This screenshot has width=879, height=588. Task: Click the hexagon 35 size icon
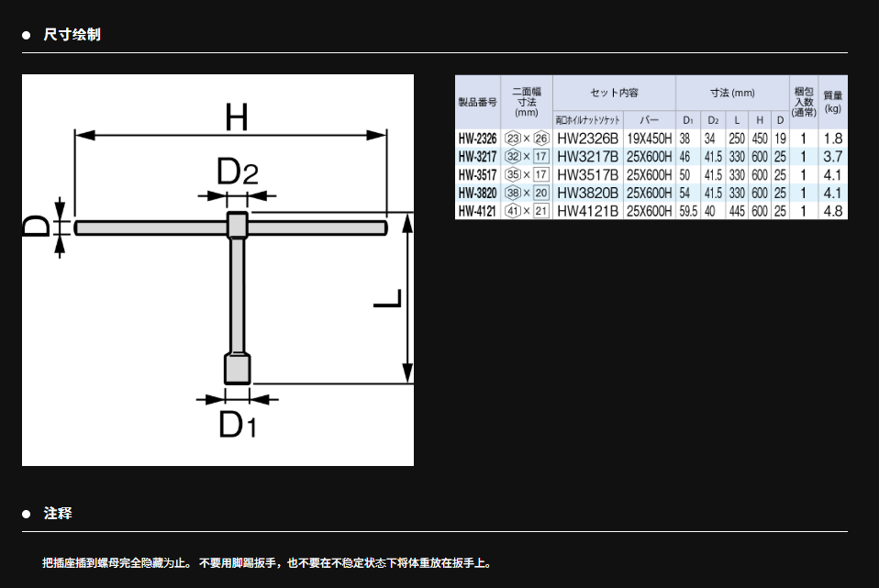click(513, 175)
